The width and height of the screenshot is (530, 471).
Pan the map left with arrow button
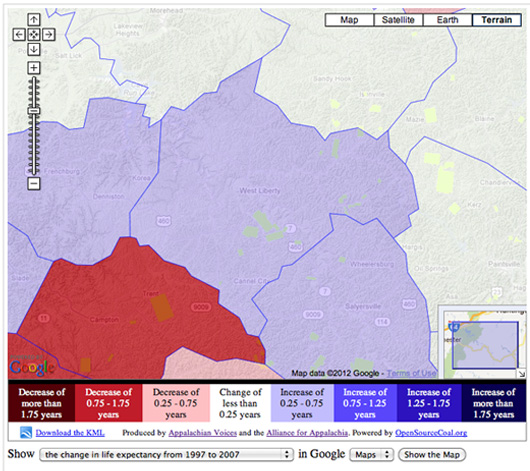point(19,34)
